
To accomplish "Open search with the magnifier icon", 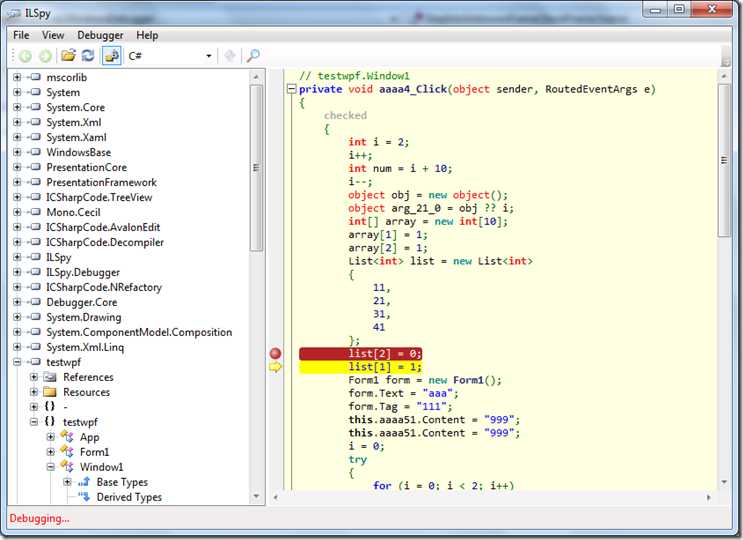I will (x=253, y=56).
